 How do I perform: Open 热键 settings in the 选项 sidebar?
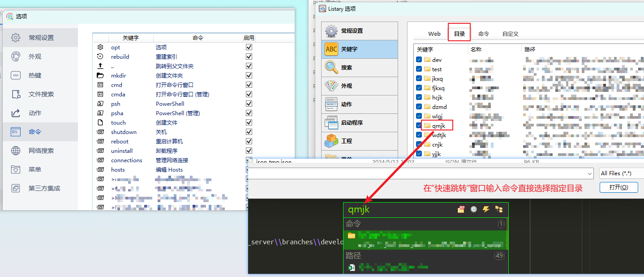click(40, 75)
